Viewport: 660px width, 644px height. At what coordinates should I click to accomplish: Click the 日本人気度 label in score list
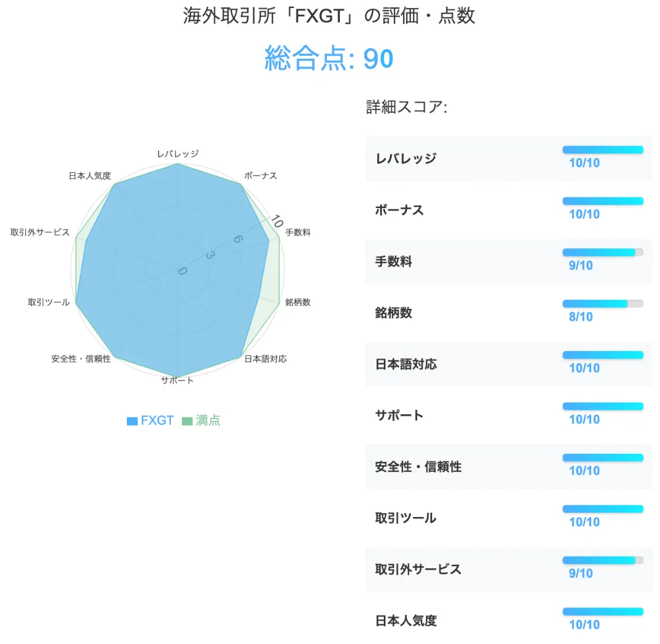[x=406, y=621]
